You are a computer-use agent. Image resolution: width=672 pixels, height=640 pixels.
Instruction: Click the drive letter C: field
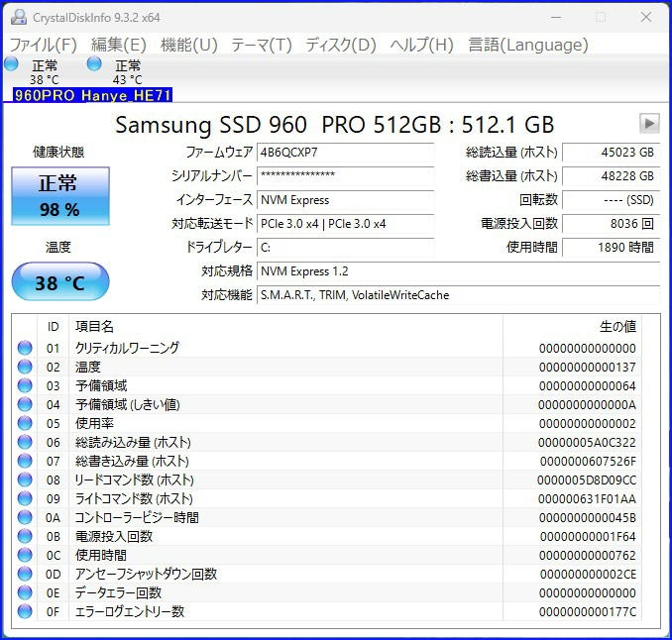346,248
